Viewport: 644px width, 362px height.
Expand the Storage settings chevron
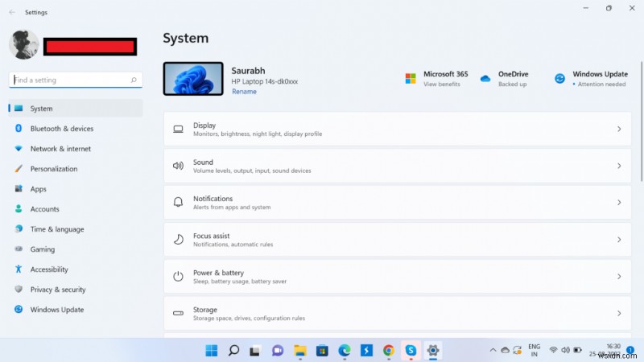point(619,314)
